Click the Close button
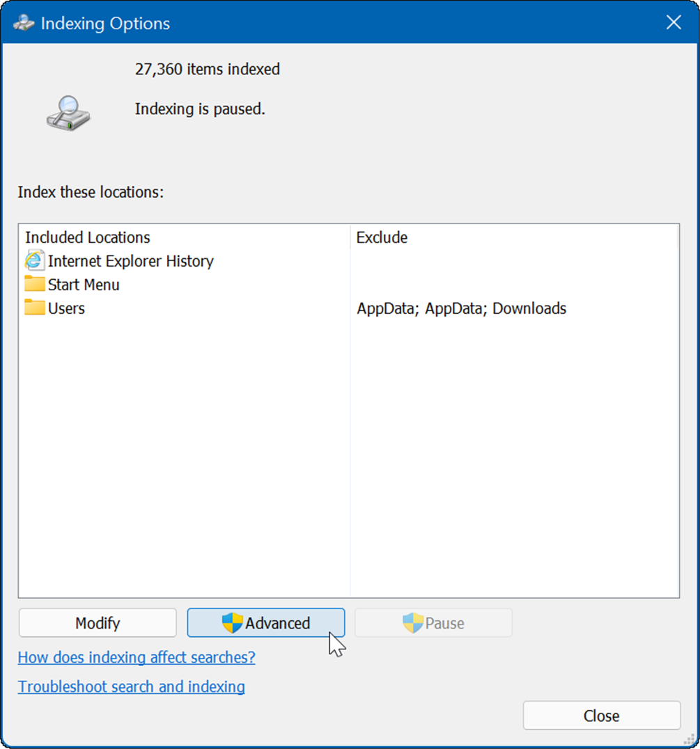Image resolution: width=700 pixels, height=749 pixels. (x=601, y=715)
